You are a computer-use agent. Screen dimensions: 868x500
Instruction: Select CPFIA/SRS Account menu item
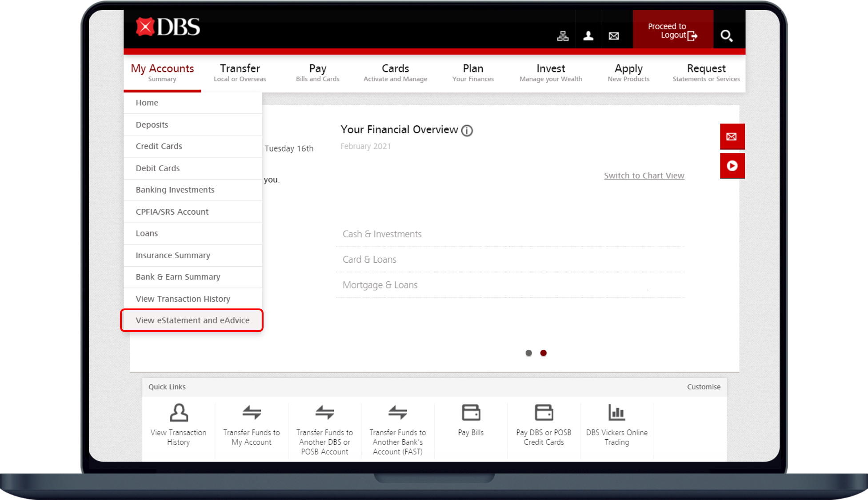point(193,212)
